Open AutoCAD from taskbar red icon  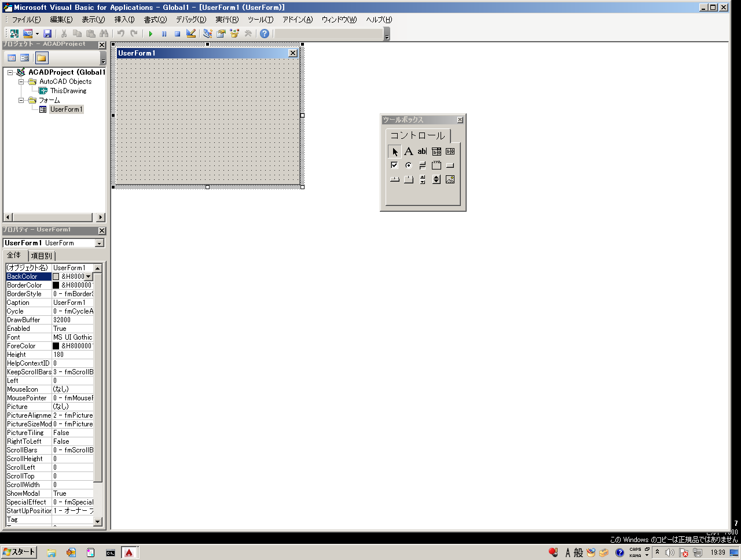(x=129, y=552)
